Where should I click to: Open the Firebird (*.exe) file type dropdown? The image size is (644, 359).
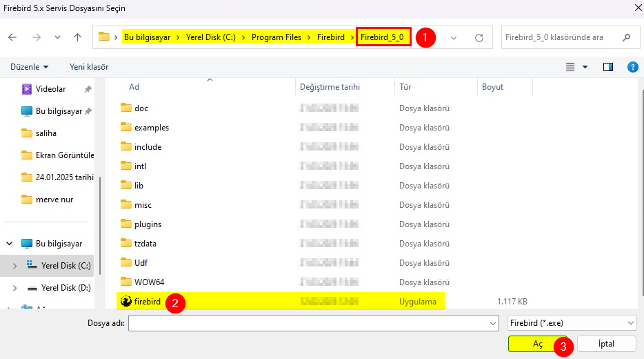(x=572, y=323)
